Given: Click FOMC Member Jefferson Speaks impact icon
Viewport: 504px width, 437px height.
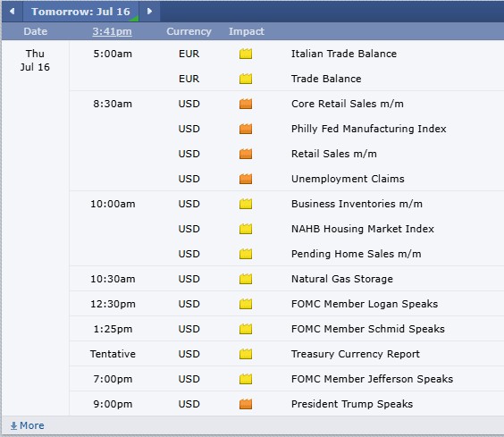Looking at the screenshot, I should pyautogui.click(x=246, y=379).
